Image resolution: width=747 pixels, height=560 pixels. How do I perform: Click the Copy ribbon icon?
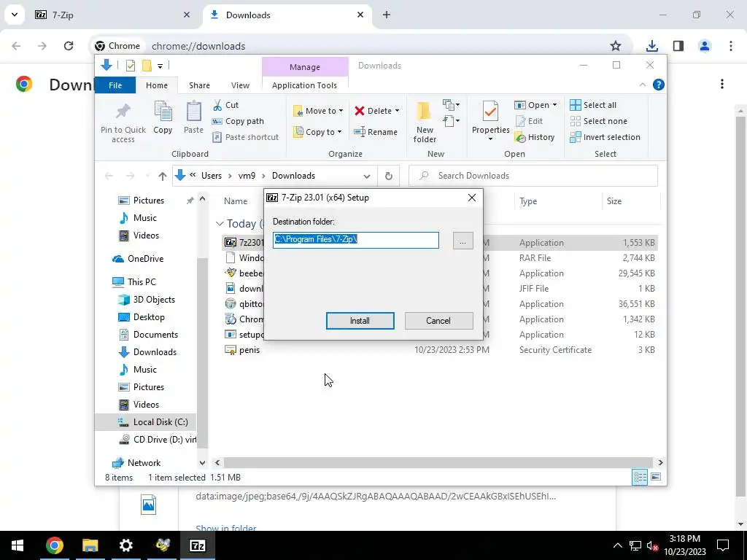tap(163, 112)
